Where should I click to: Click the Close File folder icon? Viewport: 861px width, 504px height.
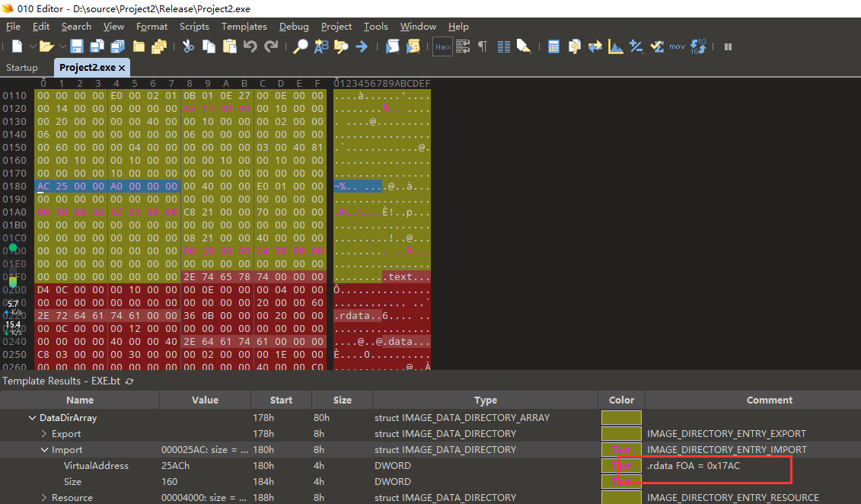pos(139,46)
